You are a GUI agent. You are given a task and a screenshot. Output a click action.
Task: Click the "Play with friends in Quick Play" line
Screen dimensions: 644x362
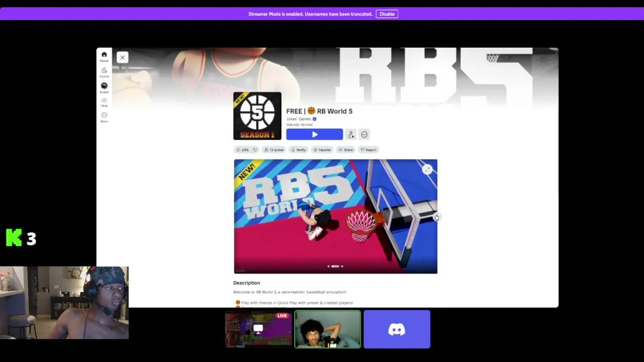[294, 303]
